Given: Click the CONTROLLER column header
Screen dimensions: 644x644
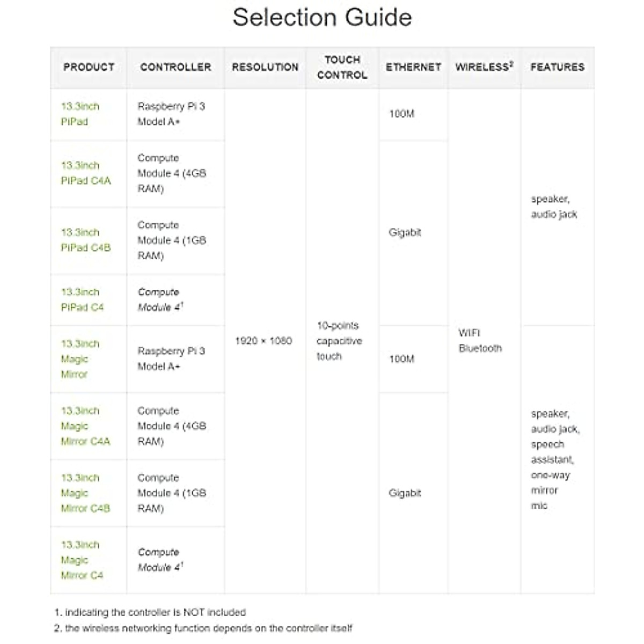Looking at the screenshot, I should [175, 67].
